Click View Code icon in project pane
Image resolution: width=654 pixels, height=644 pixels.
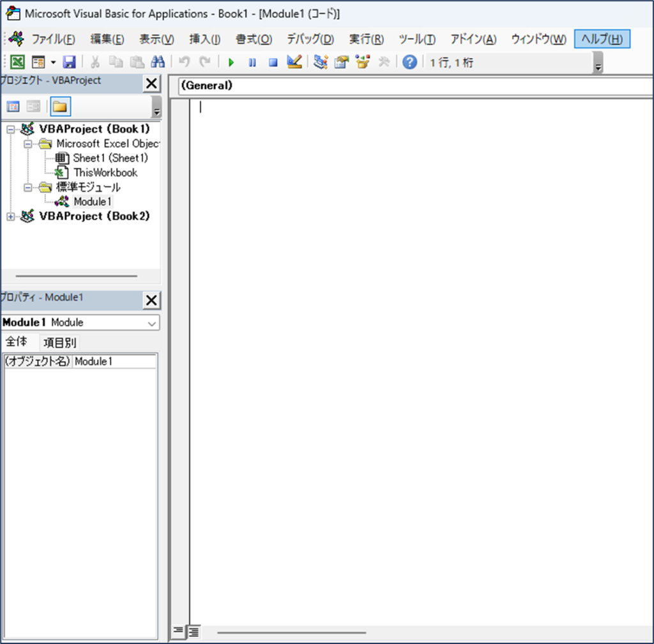[x=13, y=107]
